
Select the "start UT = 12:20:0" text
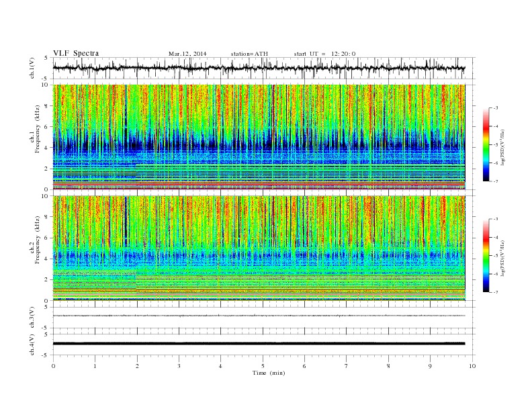pos(324,54)
